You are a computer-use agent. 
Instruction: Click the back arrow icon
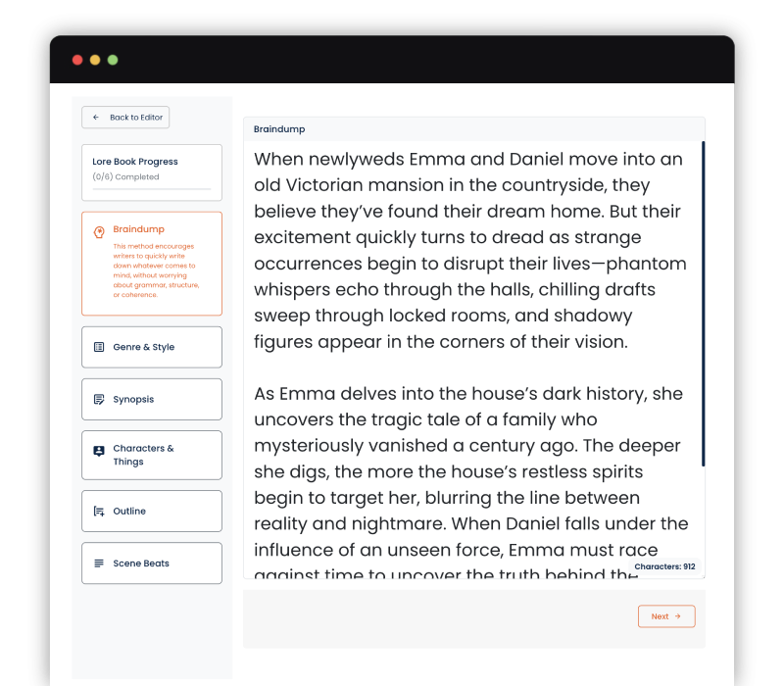[x=96, y=118]
